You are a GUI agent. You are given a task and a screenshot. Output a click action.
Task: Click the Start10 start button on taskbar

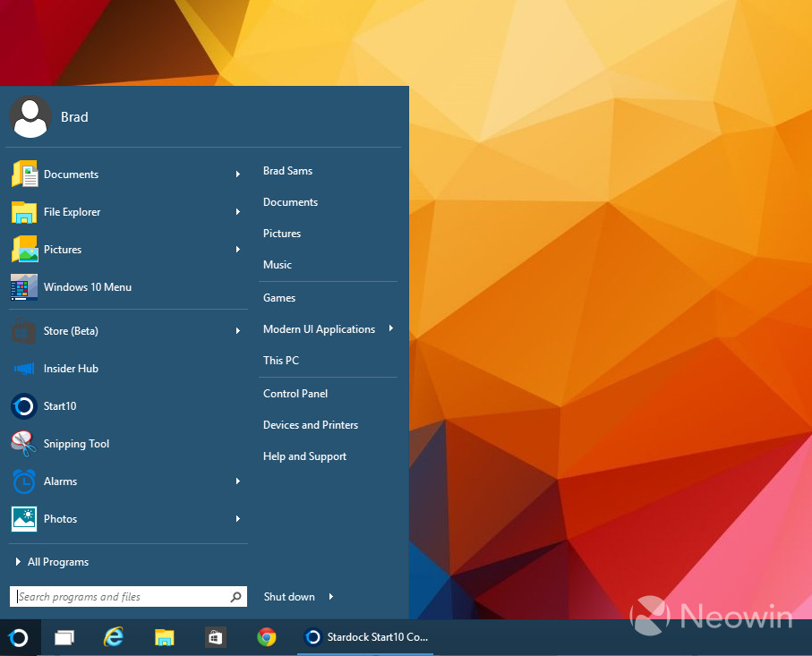pyautogui.click(x=18, y=637)
